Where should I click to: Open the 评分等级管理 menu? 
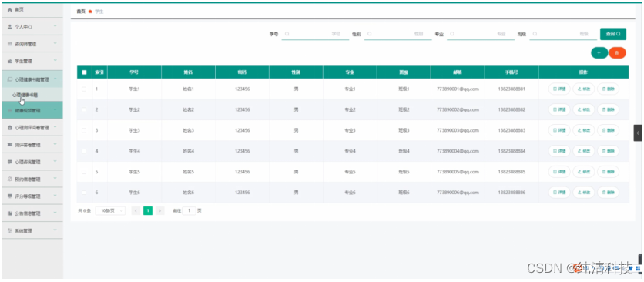tap(32, 196)
